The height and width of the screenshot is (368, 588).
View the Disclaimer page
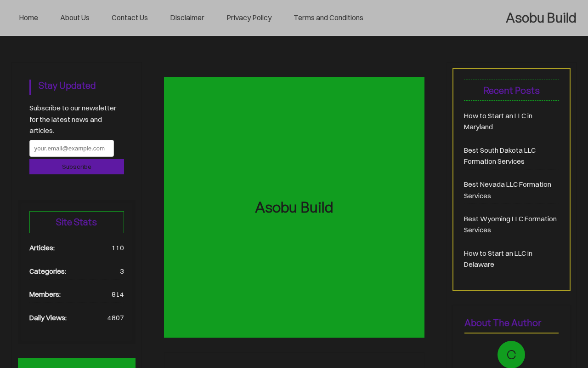pyautogui.click(x=187, y=18)
